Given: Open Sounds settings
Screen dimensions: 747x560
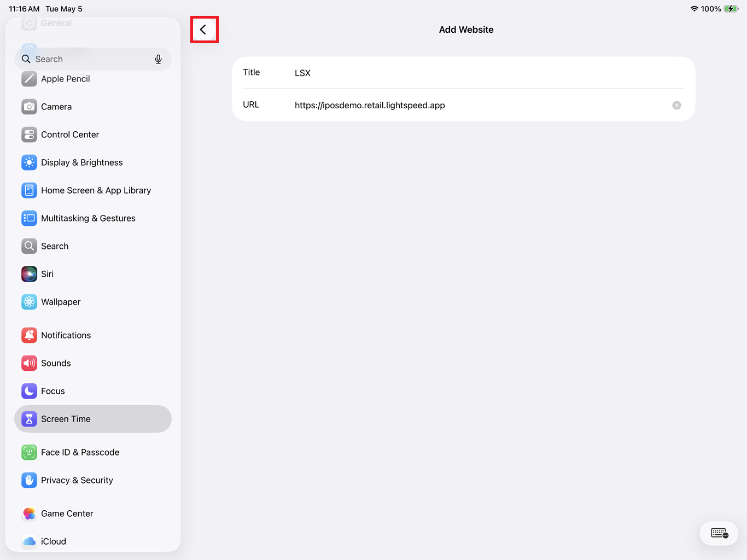Looking at the screenshot, I should (93, 363).
